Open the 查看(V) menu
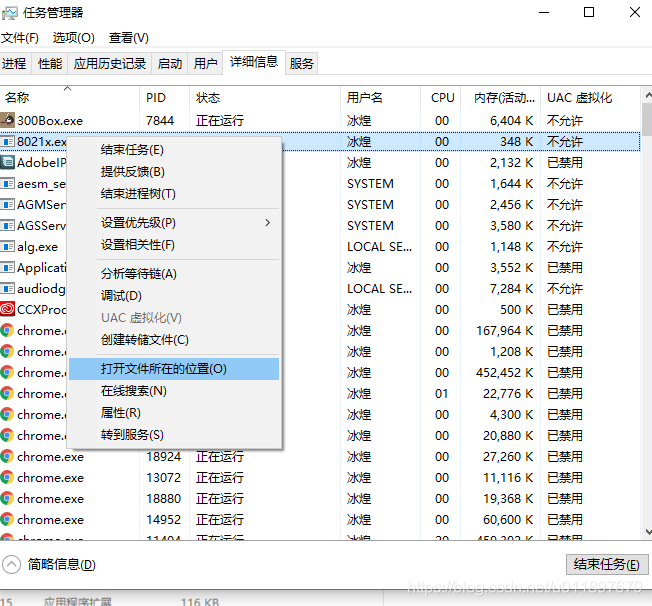This screenshot has width=652, height=606. (x=128, y=38)
